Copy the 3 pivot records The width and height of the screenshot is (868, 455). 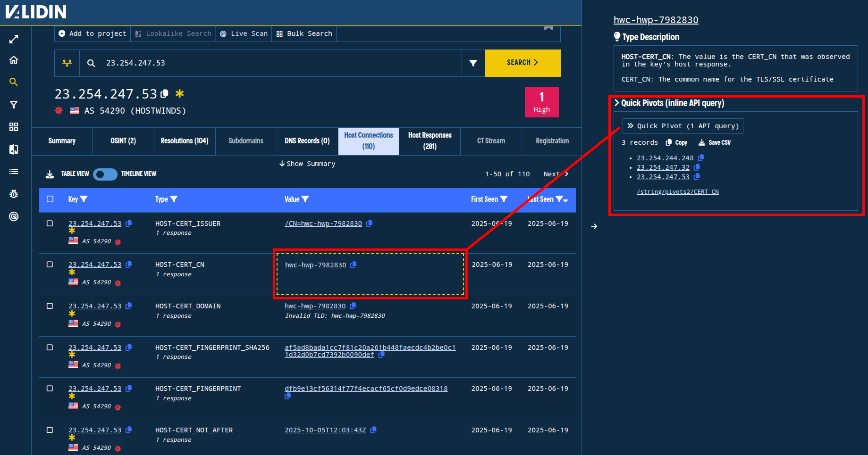(x=676, y=142)
